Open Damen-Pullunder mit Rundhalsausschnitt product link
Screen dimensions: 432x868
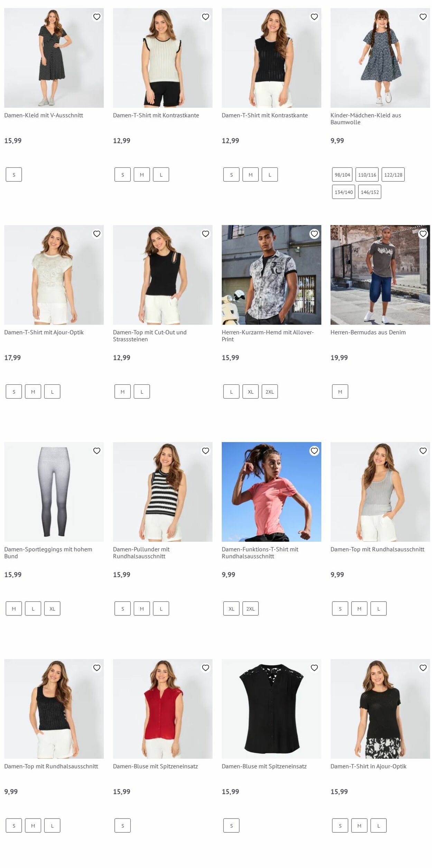(x=141, y=552)
